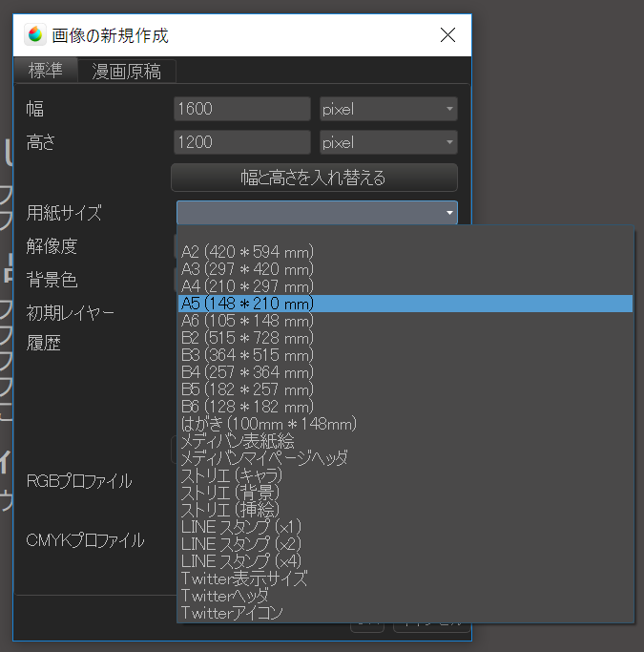
Task: Click the 高さ height input field showing 1200
Action: [x=242, y=142]
